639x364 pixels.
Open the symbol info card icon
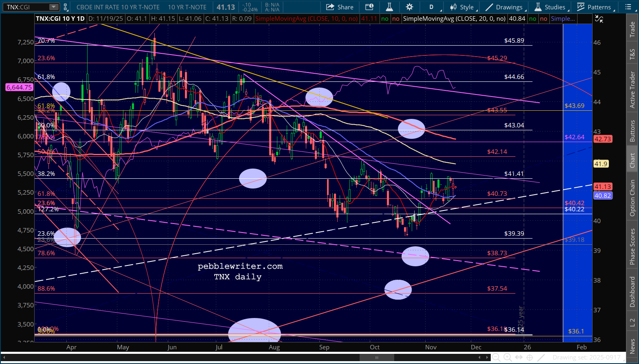click(369, 7)
